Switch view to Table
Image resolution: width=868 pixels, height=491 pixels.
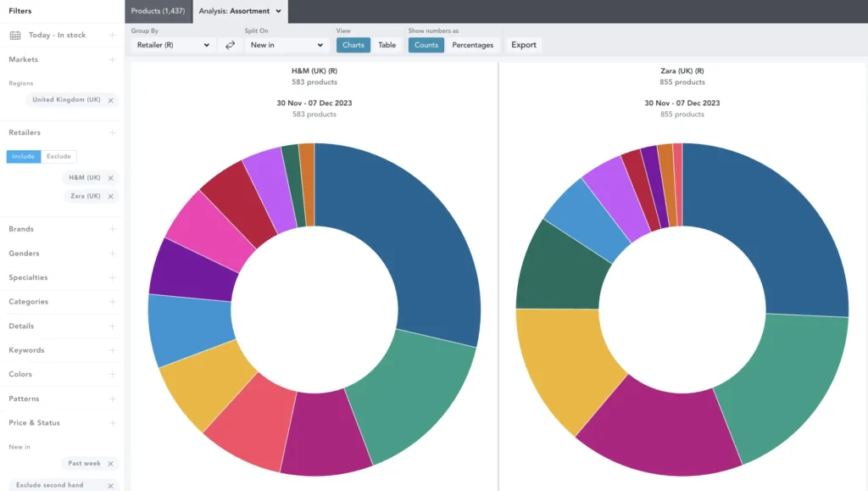click(x=387, y=45)
